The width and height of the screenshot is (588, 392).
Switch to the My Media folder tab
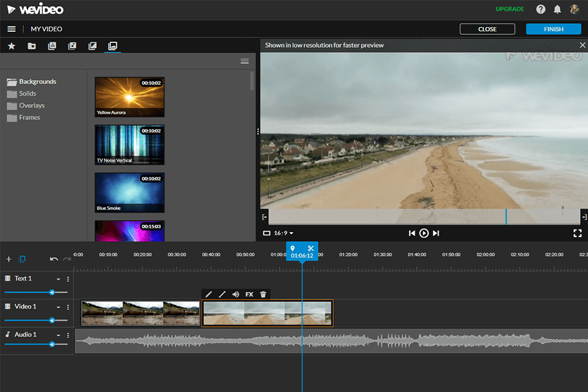pyautogui.click(x=32, y=46)
